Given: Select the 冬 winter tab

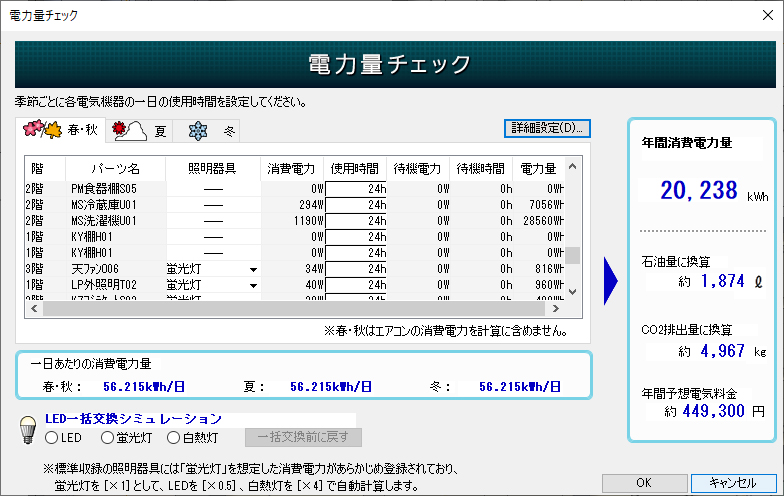Looking at the screenshot, I should click(206, 131).
